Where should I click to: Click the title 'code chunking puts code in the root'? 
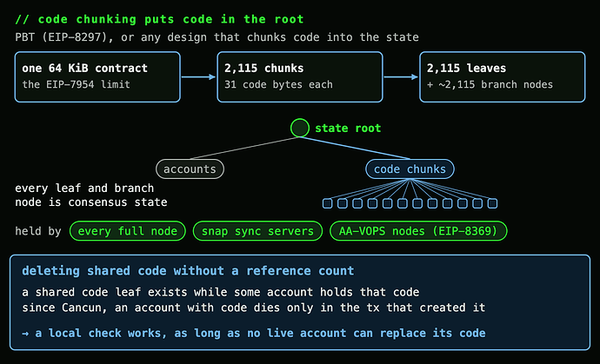coord(159,19)
